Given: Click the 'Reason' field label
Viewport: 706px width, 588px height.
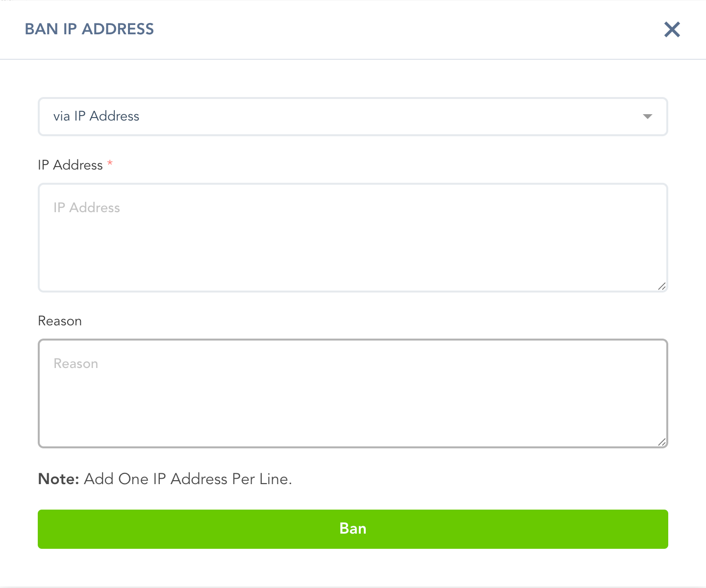Looking at the screenshot, I should point(60,321).
